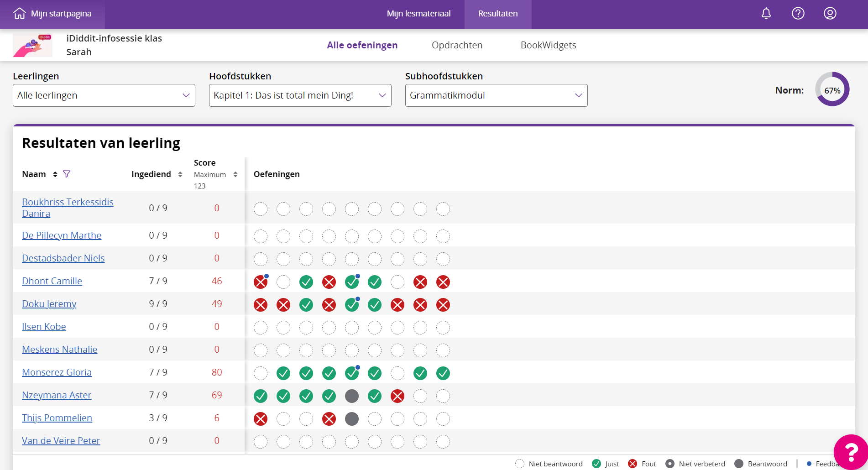This screenshot has height=470, width=868.
Task: Open student Doku Jeremy
Action: (49, 304)
